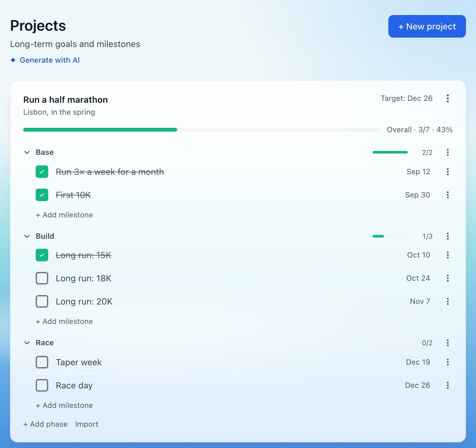The height and width of the screenshot is (448, 476).
Task: Open options for Long run: 18K milestone
Action: point(448,278)
